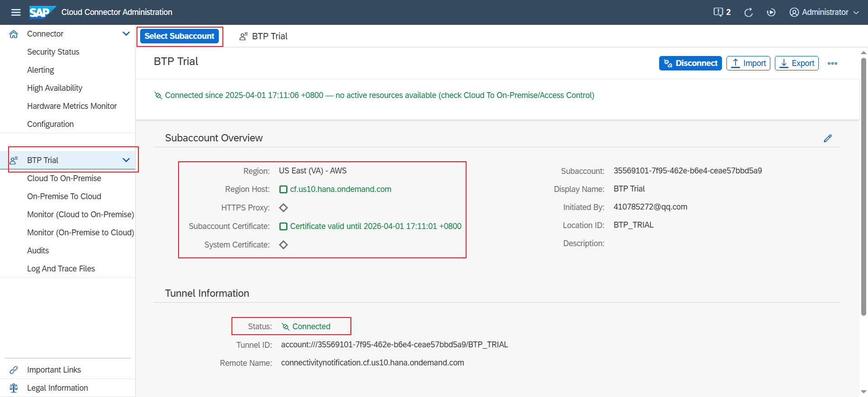The image size is (868, 397).
Task: Open Legal Information
Action: [57, 388]
